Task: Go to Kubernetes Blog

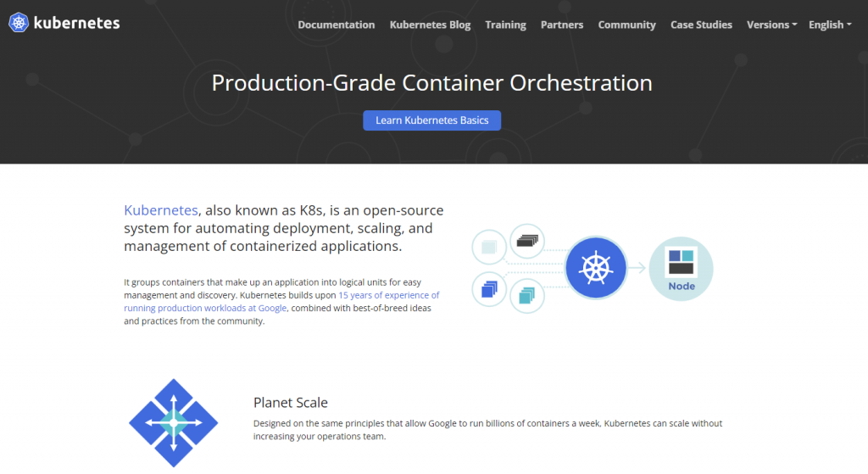Action: (430, 25)
